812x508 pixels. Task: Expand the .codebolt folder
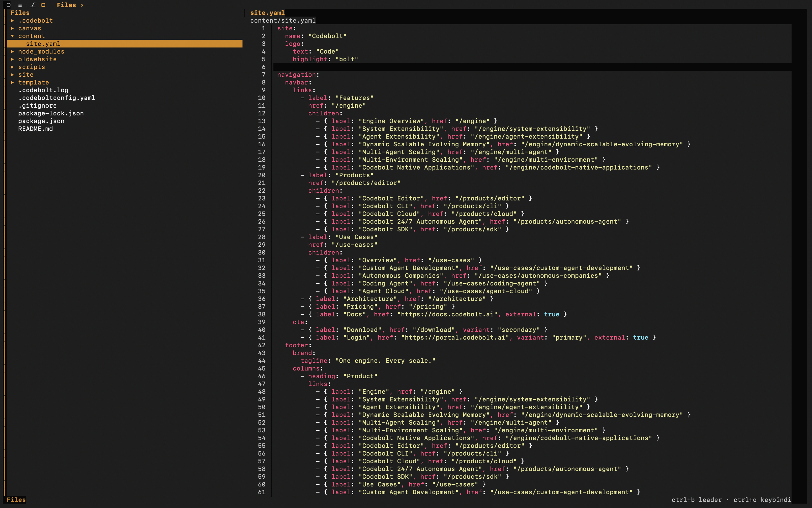(12, 20)
